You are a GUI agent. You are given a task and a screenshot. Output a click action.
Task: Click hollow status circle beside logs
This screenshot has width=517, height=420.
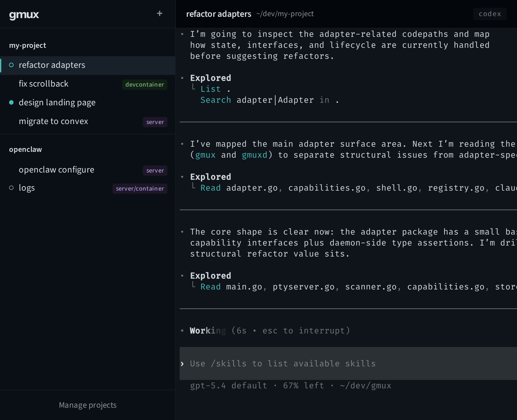(11, 188)
